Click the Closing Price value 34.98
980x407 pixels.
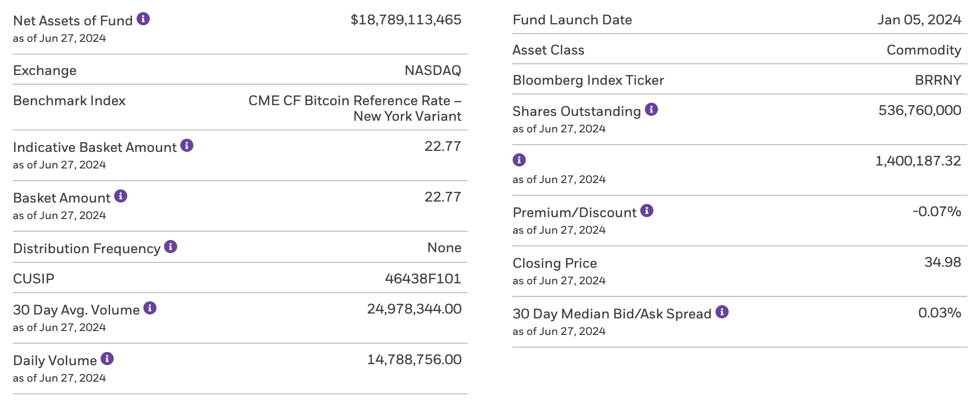(942, 262)
